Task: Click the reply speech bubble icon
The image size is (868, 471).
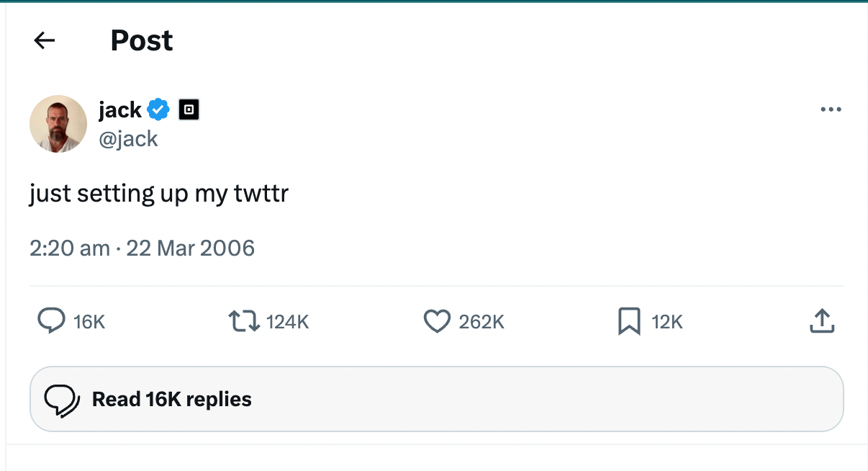Action: click(x=50, y=321)
